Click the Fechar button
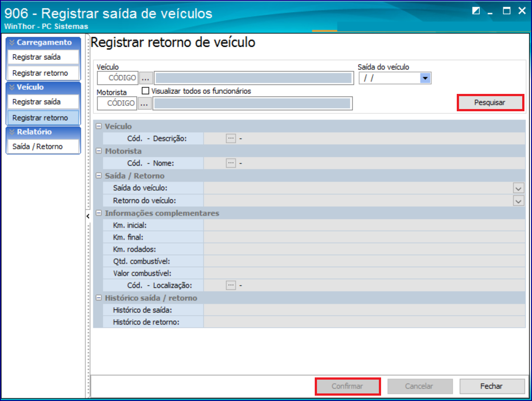Screen dimensions: 532x401 [x=492, y=386]
